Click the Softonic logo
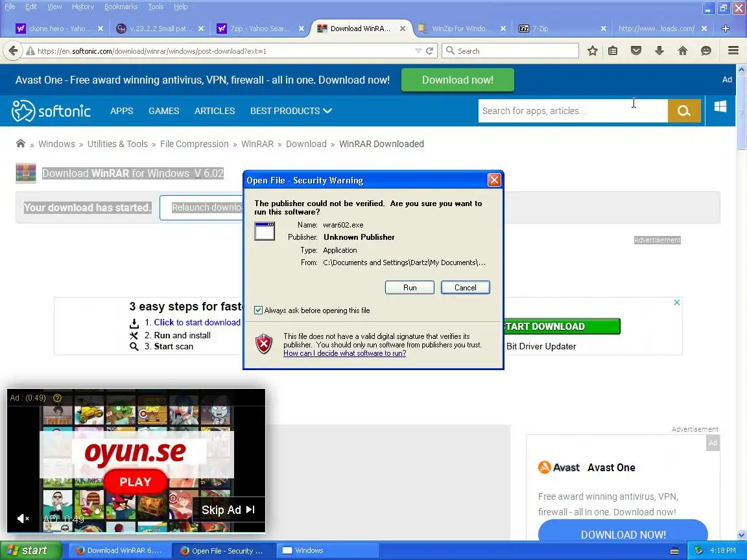747x560 pixels. tap(51, 111)
